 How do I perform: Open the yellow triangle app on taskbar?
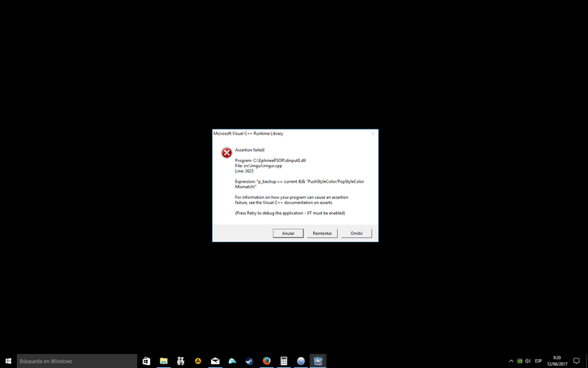(198, 361)
